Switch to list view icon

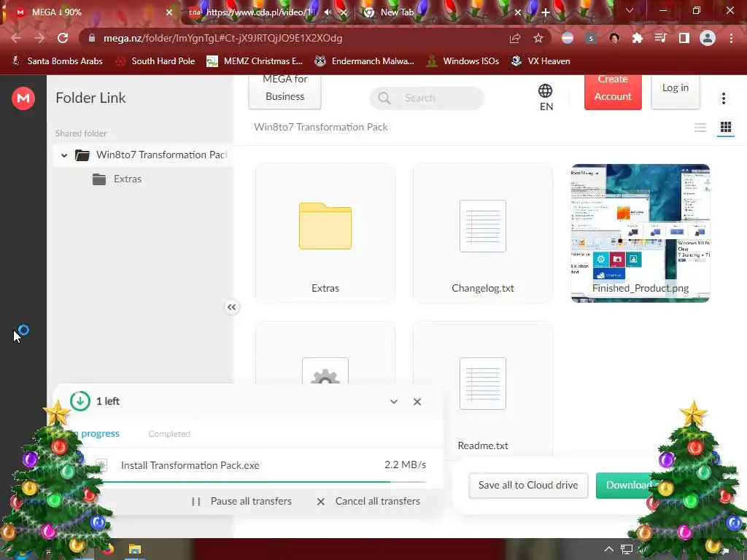pos(700,127)
